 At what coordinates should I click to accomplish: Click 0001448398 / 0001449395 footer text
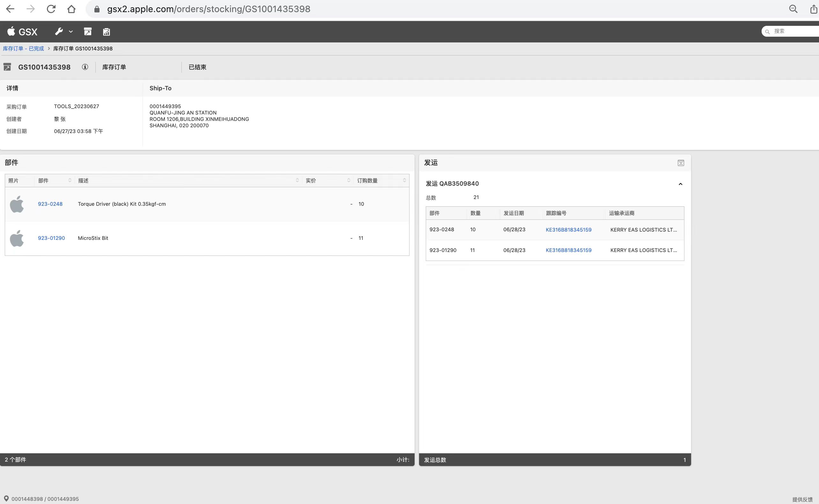(x=45, y=499)
